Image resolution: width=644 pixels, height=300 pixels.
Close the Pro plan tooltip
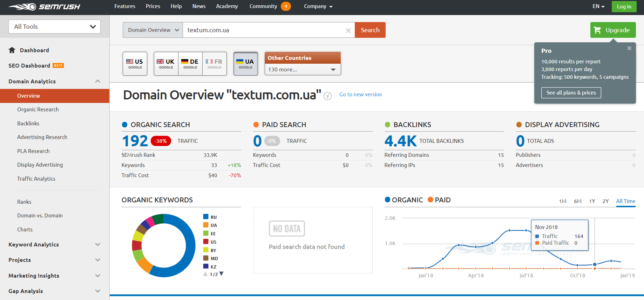(x=629, y=48)
